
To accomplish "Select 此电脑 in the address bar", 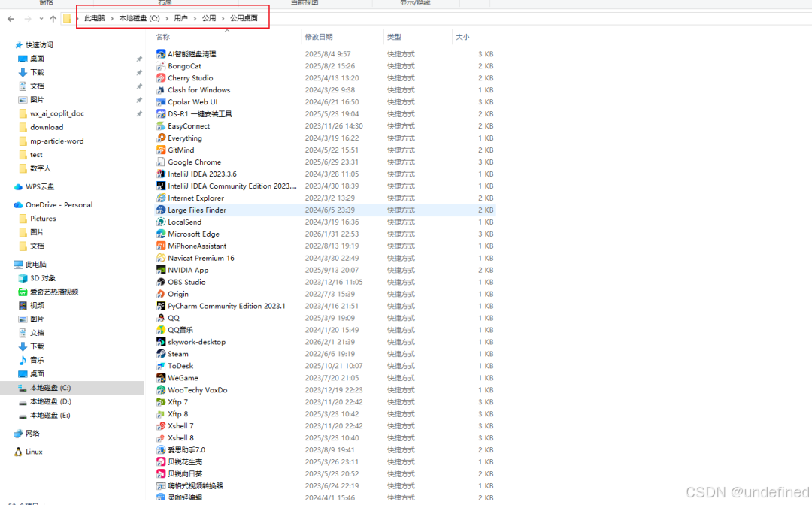I will [x=95, y=18].
